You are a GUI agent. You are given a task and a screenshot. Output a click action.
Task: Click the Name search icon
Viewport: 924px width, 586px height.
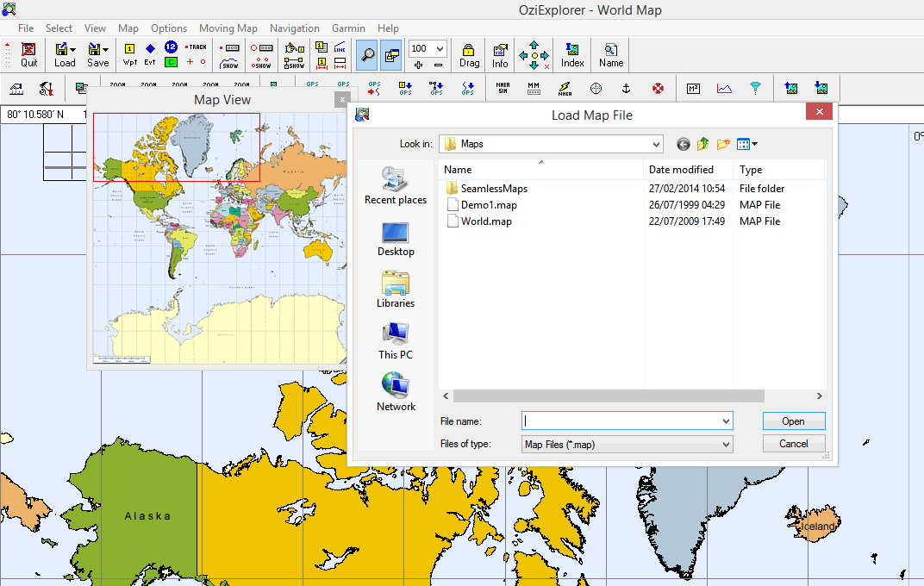pyautogui.click(x=611, y=55)
